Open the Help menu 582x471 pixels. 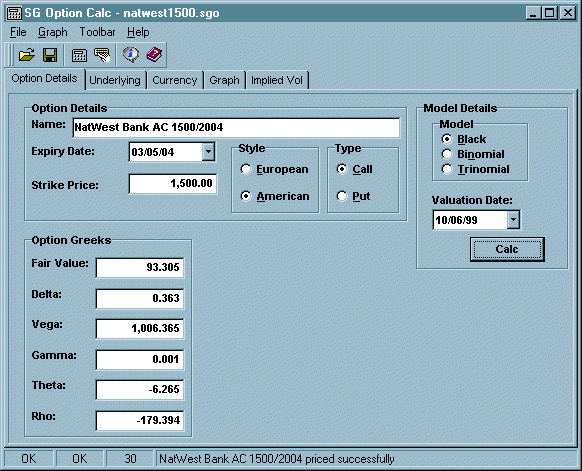138,32
